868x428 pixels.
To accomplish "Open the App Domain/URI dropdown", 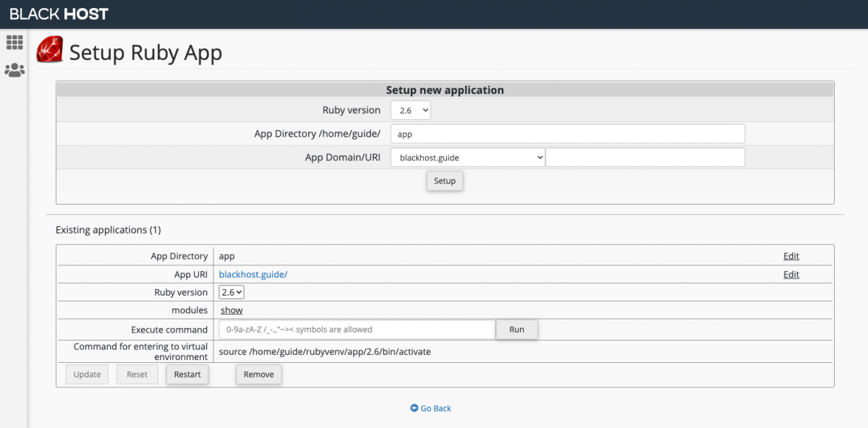I will [467, 157].
